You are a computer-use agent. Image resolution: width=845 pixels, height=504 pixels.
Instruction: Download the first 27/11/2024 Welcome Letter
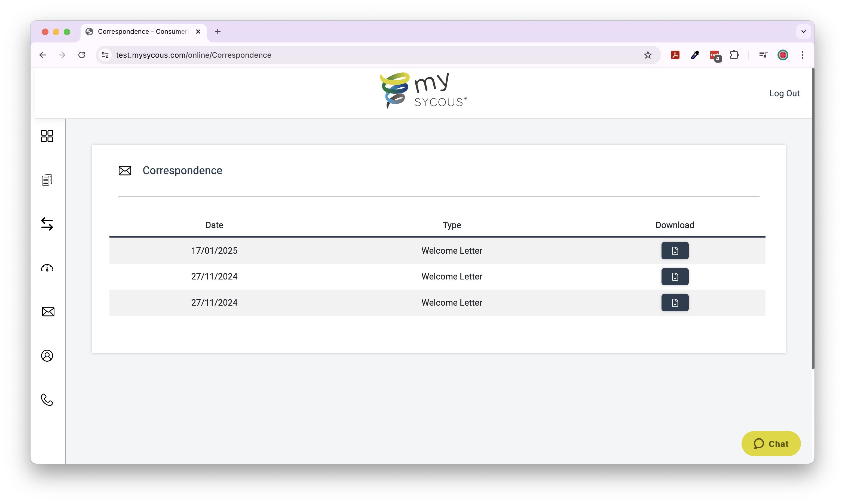point(675,276)
